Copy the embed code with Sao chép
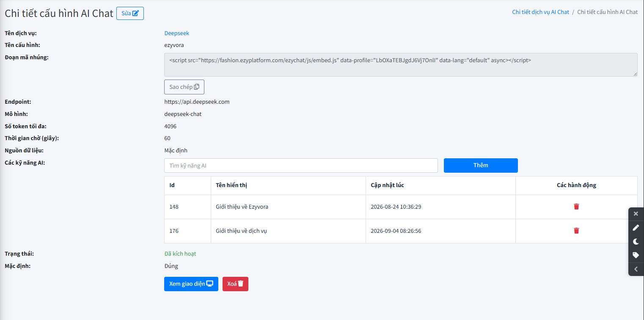Screen dimensions: 644x320 coord(184,87)
